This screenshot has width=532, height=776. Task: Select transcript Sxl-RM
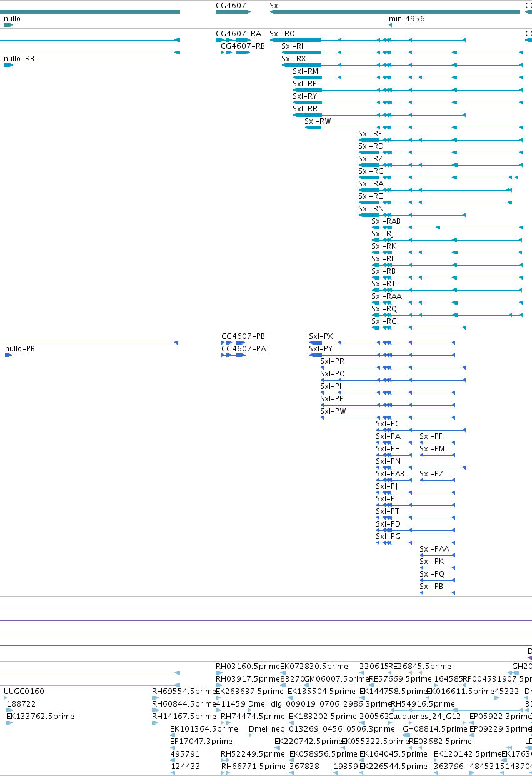click(x=305, y=71)
